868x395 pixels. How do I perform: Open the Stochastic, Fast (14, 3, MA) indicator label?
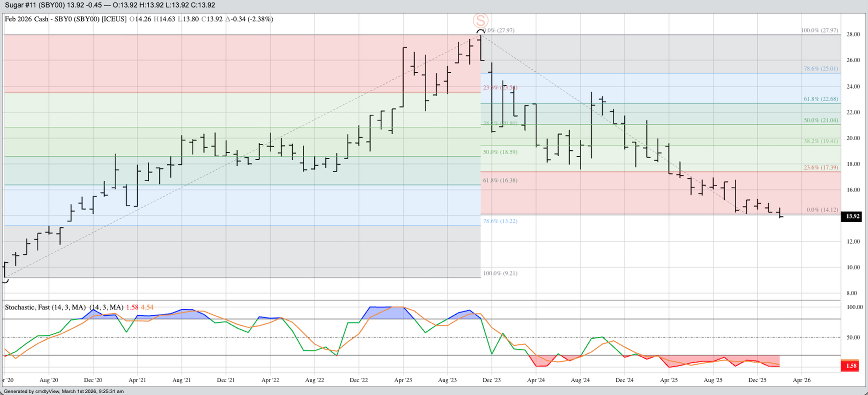64,307
